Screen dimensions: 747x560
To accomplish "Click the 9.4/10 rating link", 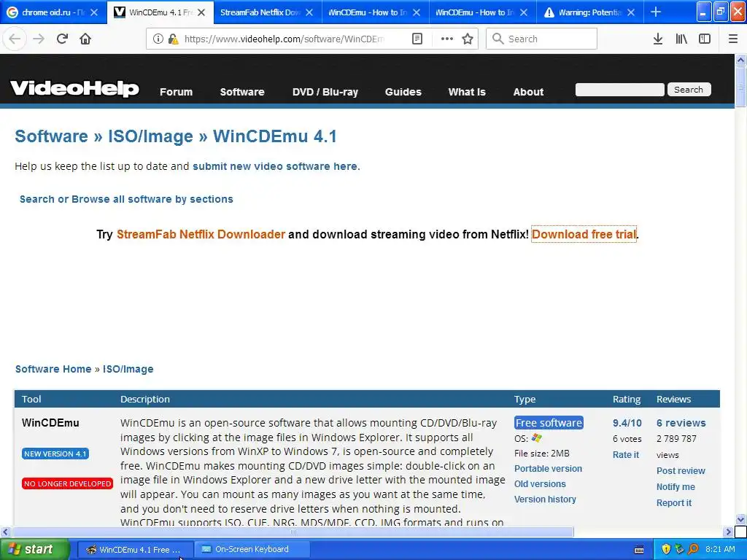I will tap(627, 423).
